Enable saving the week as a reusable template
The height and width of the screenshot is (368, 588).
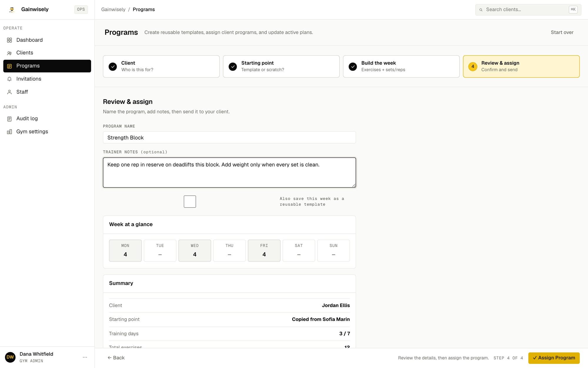coord(190,202)
